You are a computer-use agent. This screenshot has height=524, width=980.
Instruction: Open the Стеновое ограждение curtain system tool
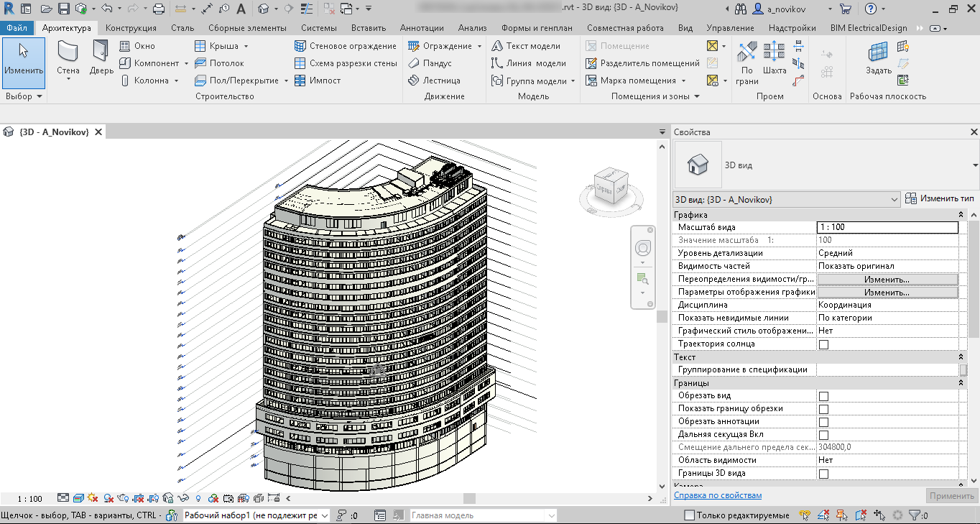[x=346, y=46]
